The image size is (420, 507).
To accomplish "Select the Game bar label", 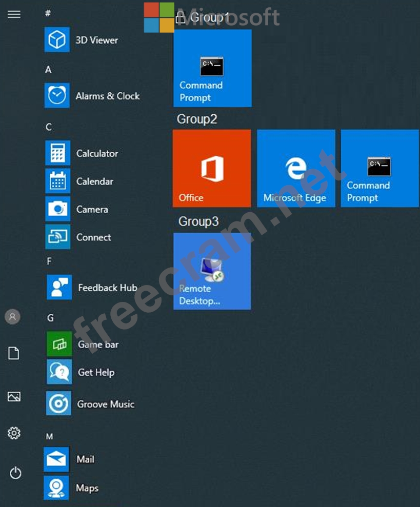I will coord(98,344).
